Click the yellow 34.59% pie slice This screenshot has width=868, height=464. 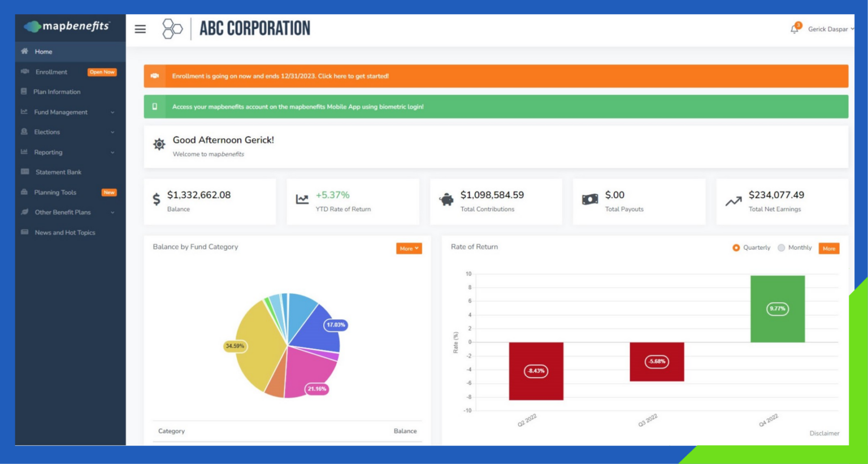pyautogui.click(x=254, y=345)
